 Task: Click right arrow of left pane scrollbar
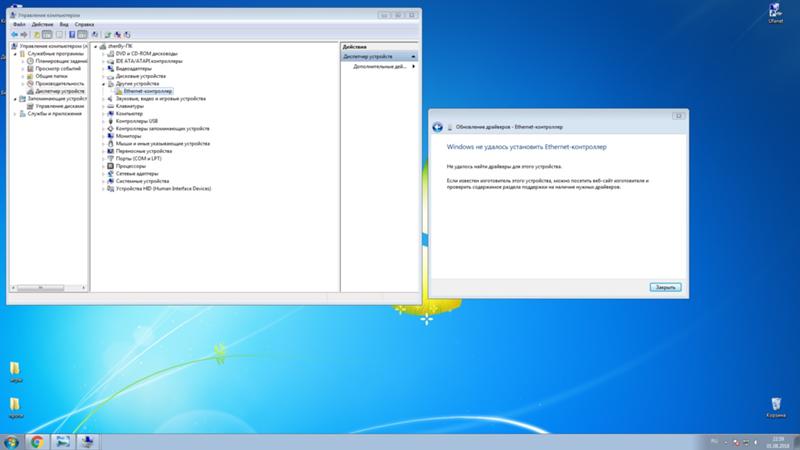(x=84, y=288)
